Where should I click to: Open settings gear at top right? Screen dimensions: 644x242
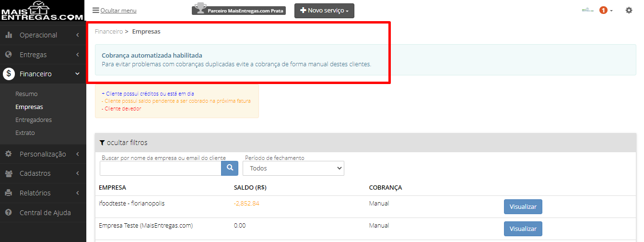629,10
